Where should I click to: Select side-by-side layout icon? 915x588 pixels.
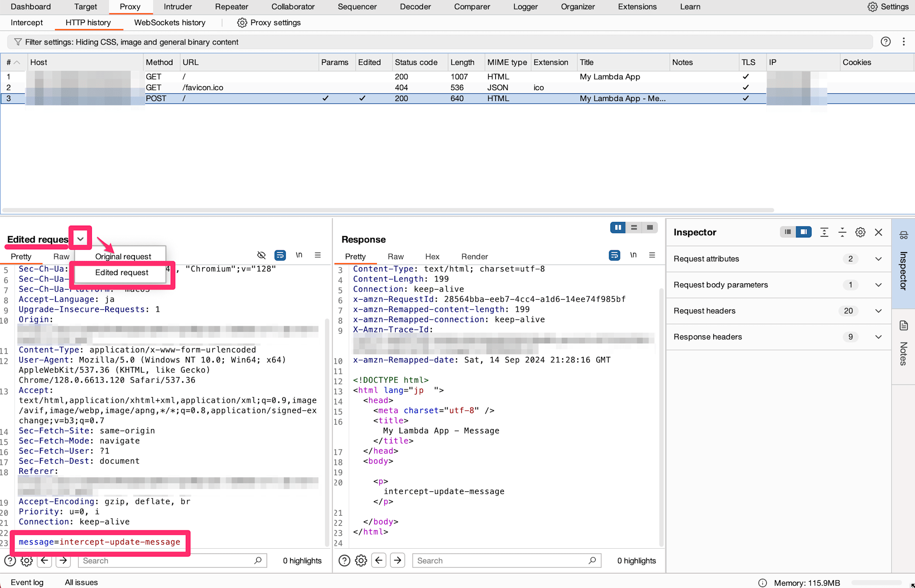tap(618, 227)
